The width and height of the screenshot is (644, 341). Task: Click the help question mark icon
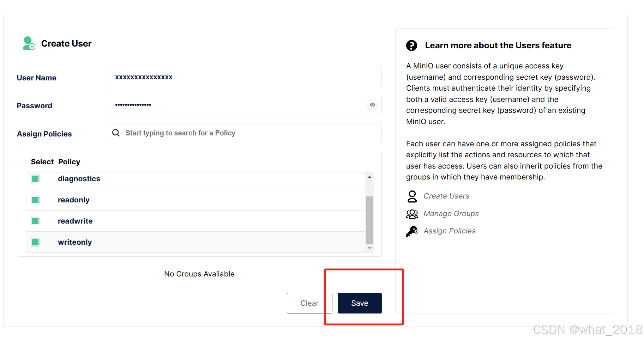point(411,45)
